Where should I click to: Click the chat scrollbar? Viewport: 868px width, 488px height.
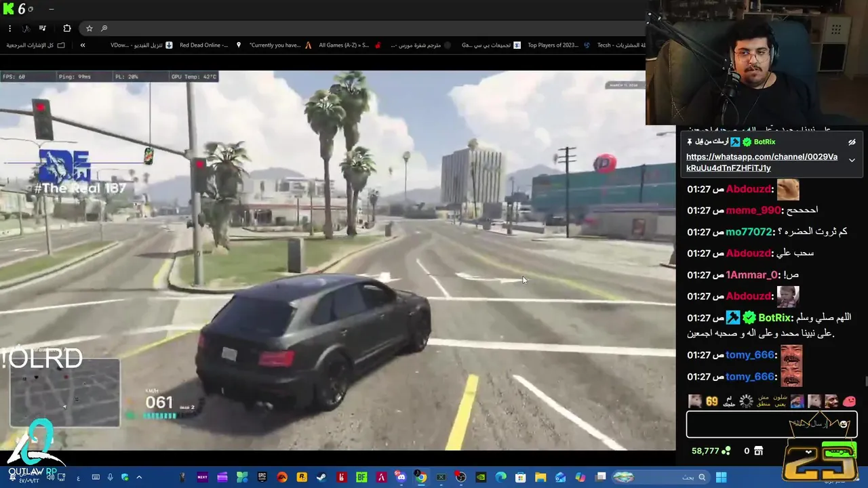pyautogui.click(x=865, y=383)
